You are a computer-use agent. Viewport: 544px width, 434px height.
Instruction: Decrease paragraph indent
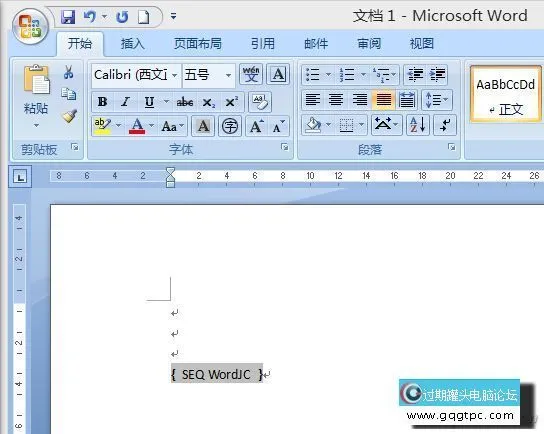pyautogui.click(x=415, y=74)
